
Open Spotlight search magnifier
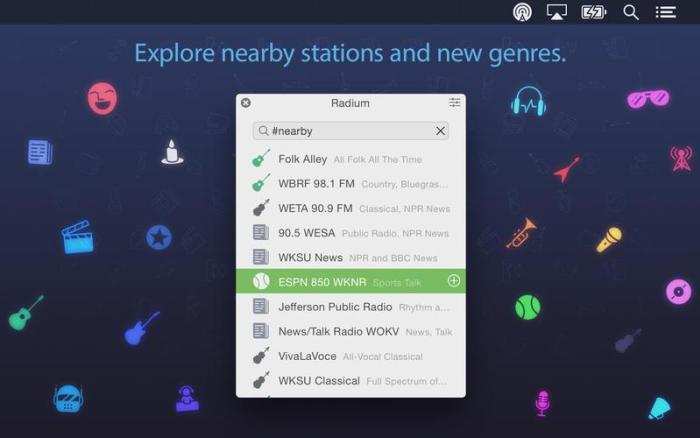[x=630, y=13]
